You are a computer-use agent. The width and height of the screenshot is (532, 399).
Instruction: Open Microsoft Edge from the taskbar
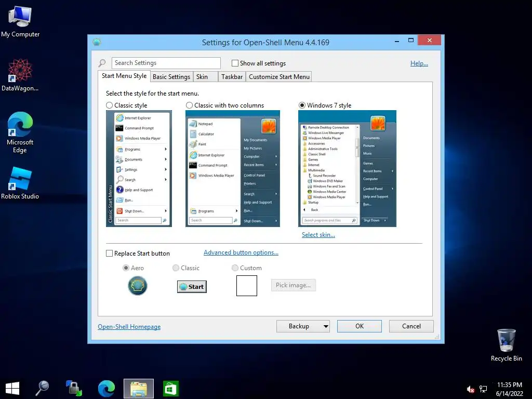click(x=106, y=389)
